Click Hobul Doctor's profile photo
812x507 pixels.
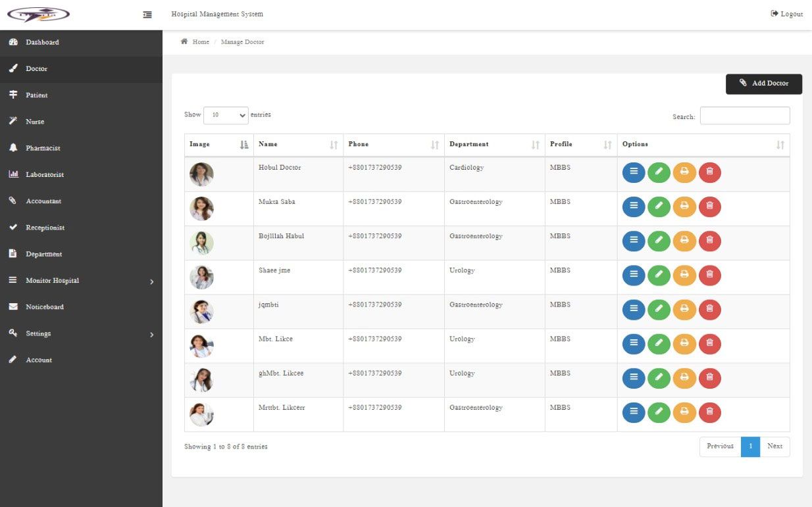point(201,174)
